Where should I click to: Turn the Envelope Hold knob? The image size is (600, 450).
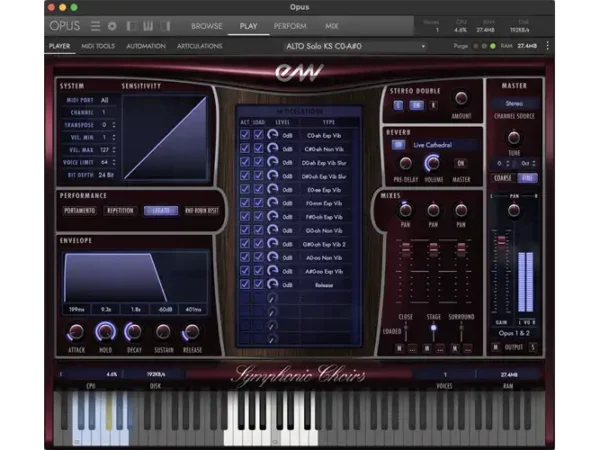pyautogui.click(x=106, y=332)
